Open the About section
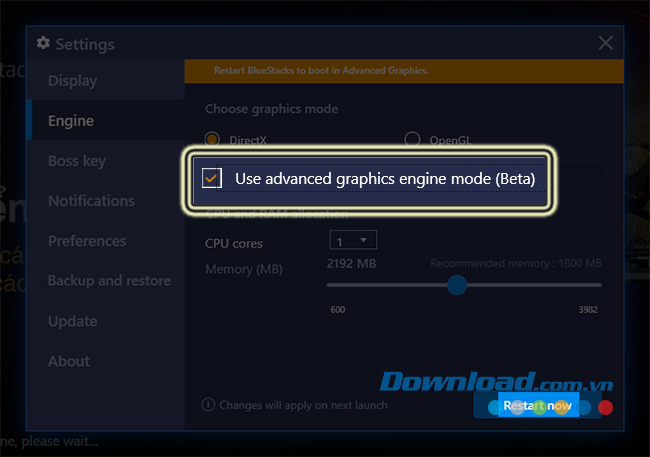 click(69, 361)
